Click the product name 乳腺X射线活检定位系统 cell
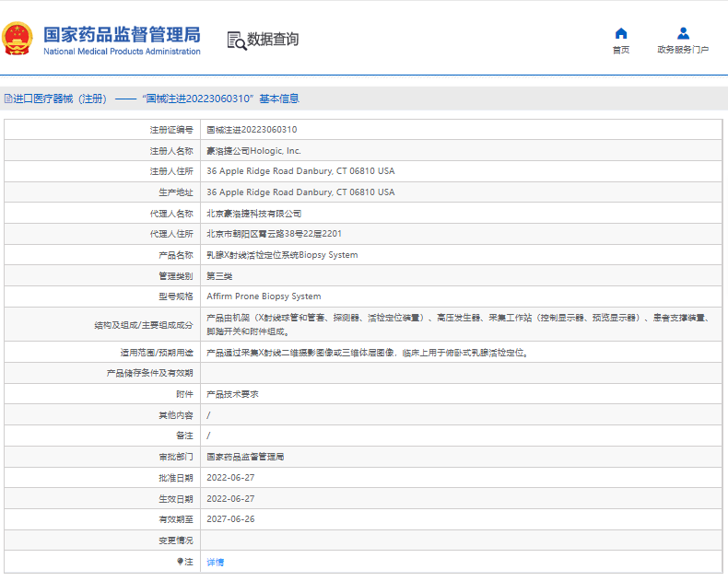728x581 pixels. (282, 255)
